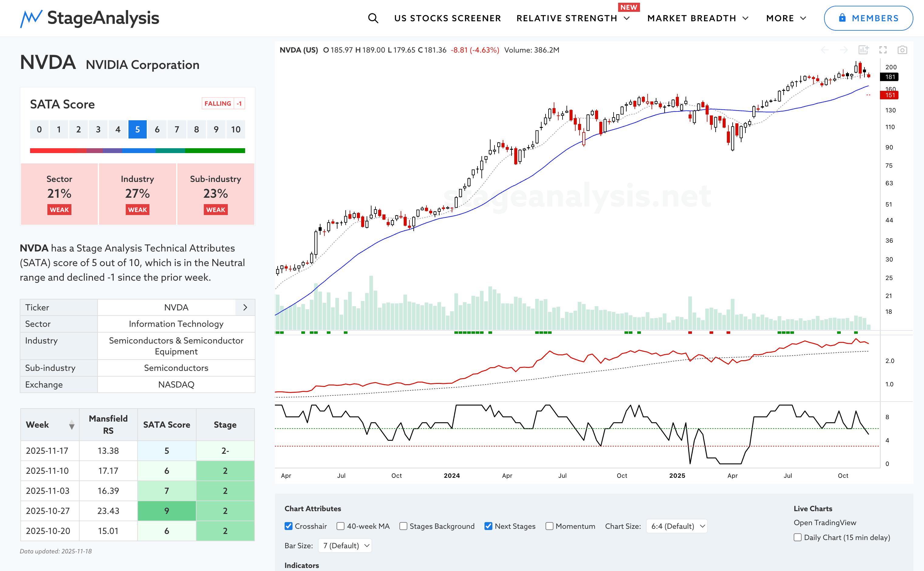Uncheck the Crosshair checkbox
Viewport: 924px width, 571px height.
coord(289,526)
